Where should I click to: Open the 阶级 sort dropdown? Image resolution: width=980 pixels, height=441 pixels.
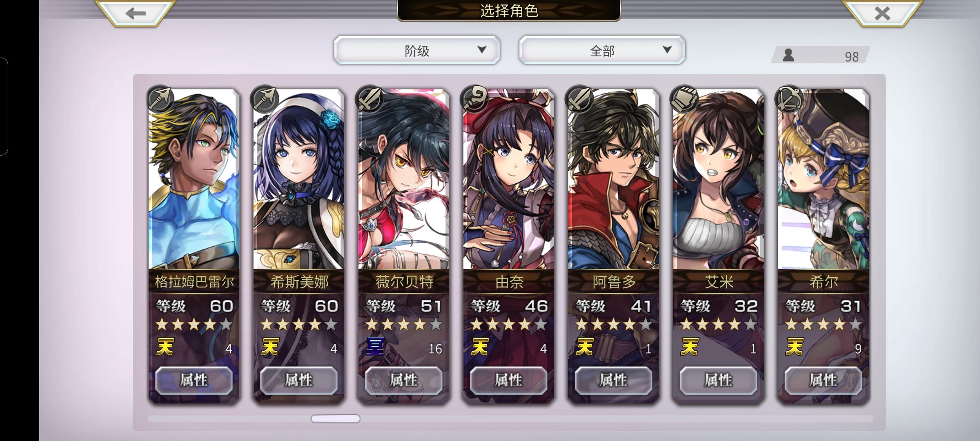point(417,50)
